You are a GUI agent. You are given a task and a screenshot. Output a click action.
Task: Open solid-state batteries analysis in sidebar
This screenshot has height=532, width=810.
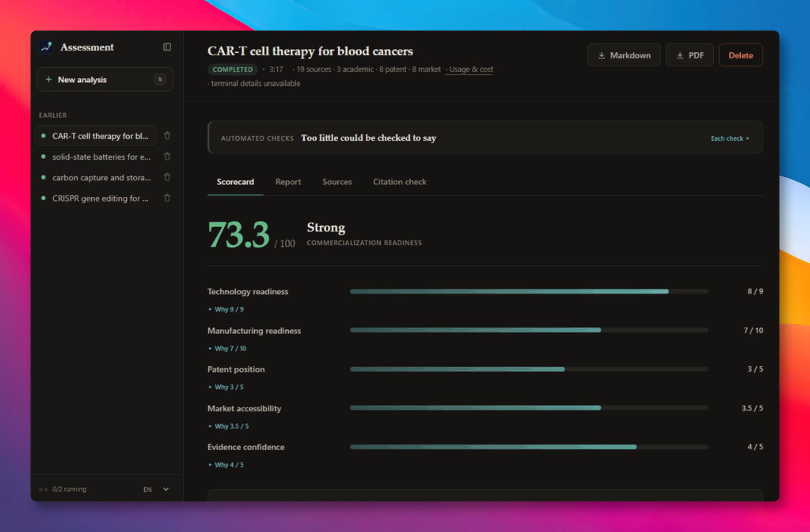96,157
